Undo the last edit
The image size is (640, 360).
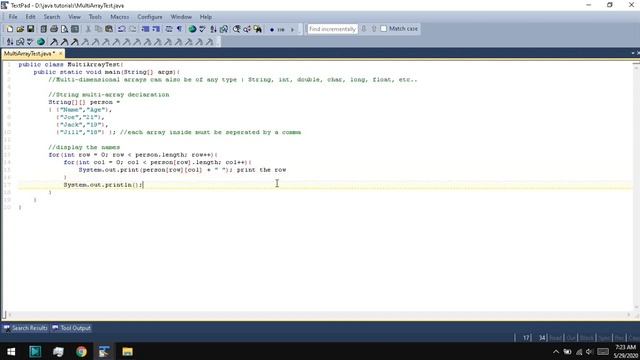[x=122, y=29]
